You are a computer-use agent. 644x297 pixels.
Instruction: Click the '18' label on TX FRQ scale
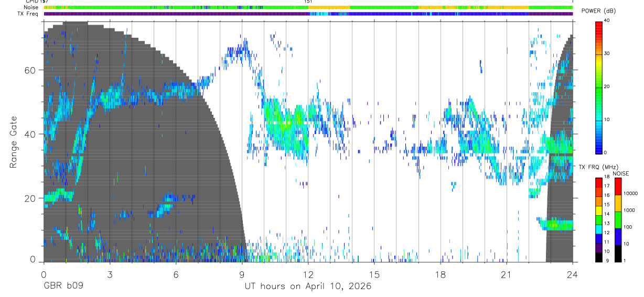coord(607,177)
